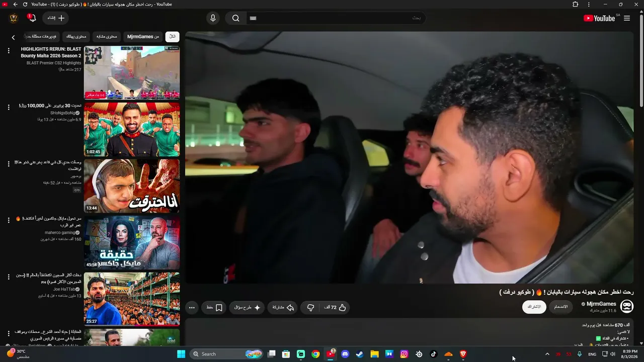This screenshot has width=644, height=362.
Task: Open the 25:27 prison video thumbnail
Action: [132, 299]
